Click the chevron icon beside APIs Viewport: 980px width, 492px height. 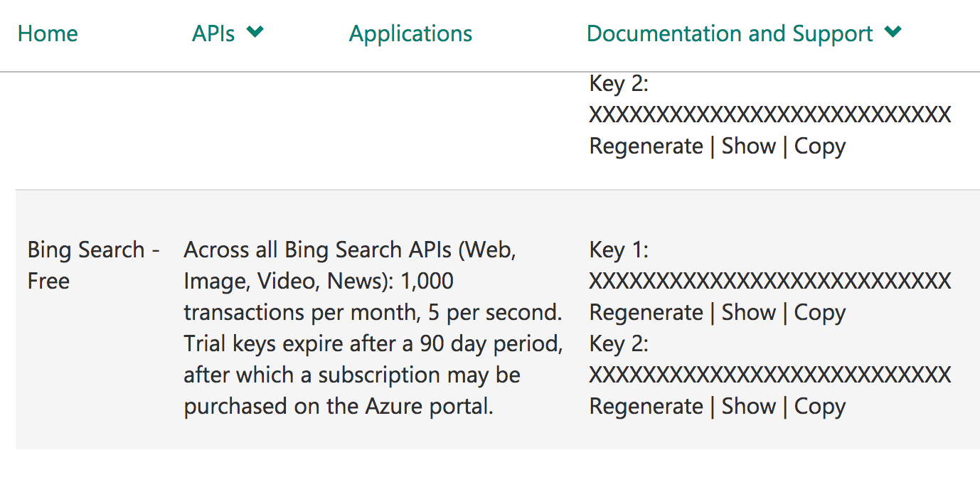coord(255,32)
